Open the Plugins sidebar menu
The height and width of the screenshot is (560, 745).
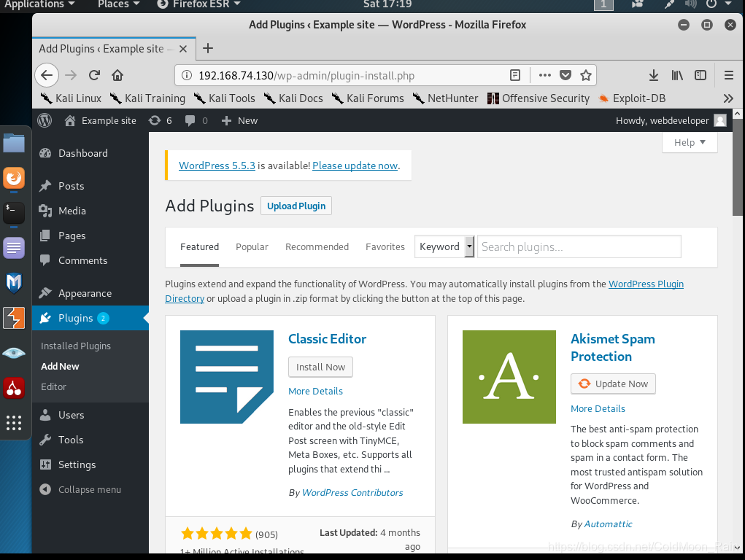pos(90,318)
